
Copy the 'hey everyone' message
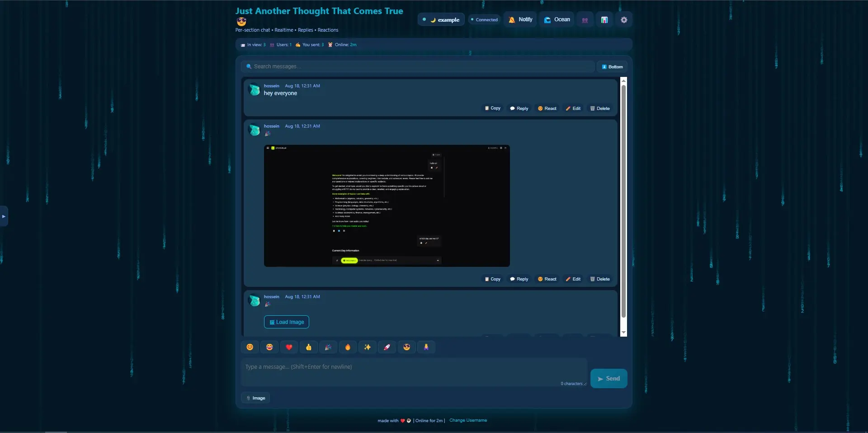coord(492,109)
